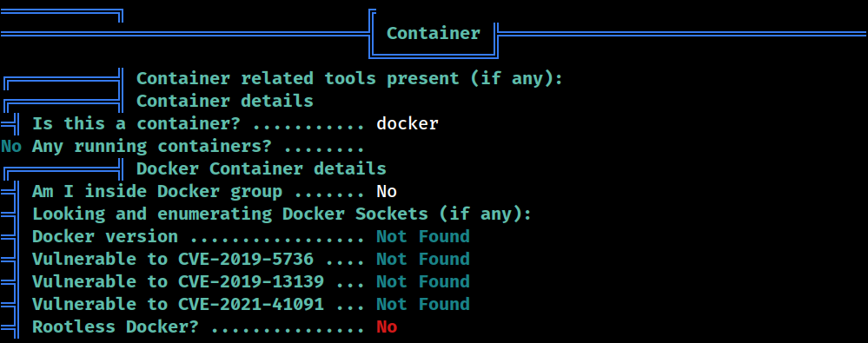Click white 'No' after Docker group

click(x=387, y=191)
